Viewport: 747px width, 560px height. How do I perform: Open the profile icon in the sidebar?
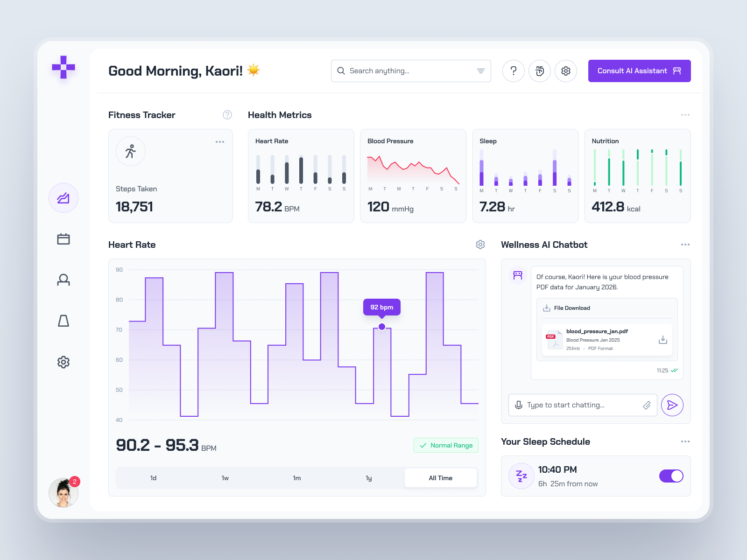tap(63, 280)
